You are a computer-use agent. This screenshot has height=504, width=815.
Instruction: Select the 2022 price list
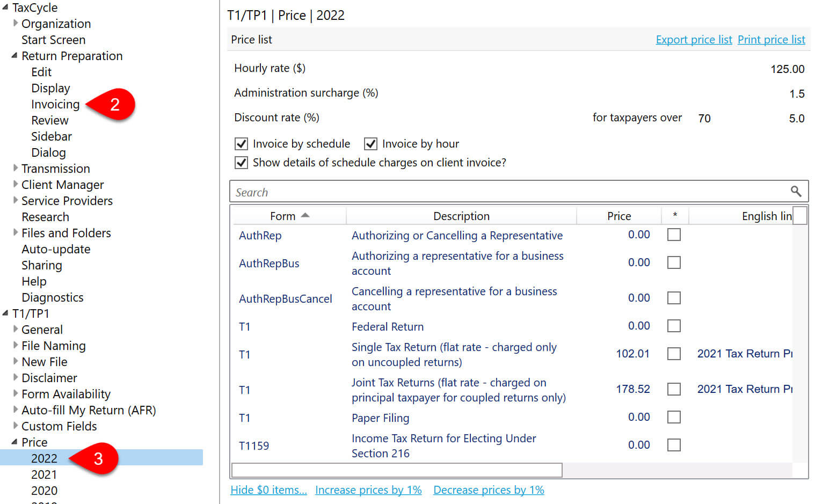coord(44,458)
